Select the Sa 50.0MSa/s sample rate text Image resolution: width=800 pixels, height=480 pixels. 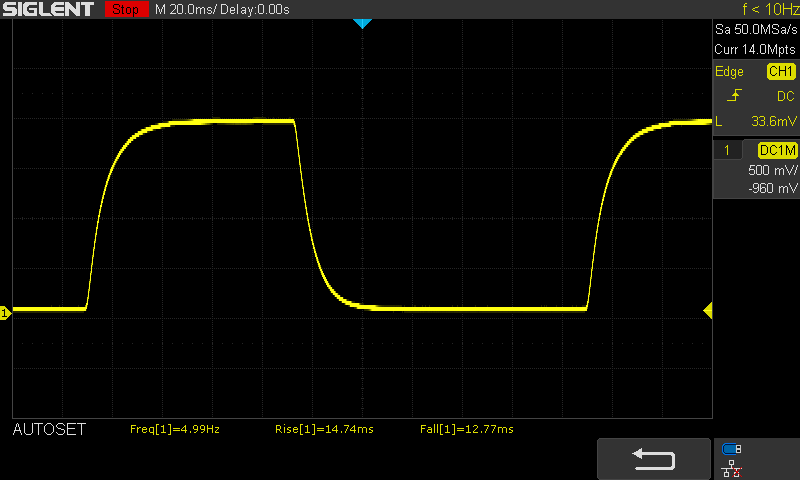[x=756, y=29]
